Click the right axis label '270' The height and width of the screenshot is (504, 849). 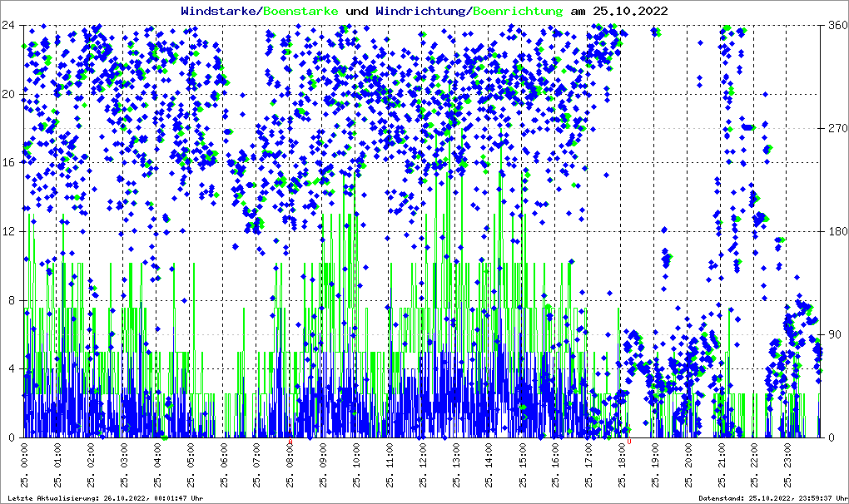838,128
